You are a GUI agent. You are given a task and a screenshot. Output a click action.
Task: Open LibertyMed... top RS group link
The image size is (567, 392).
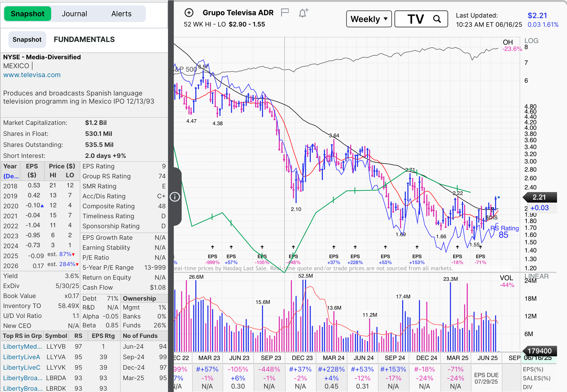[23, 346]
